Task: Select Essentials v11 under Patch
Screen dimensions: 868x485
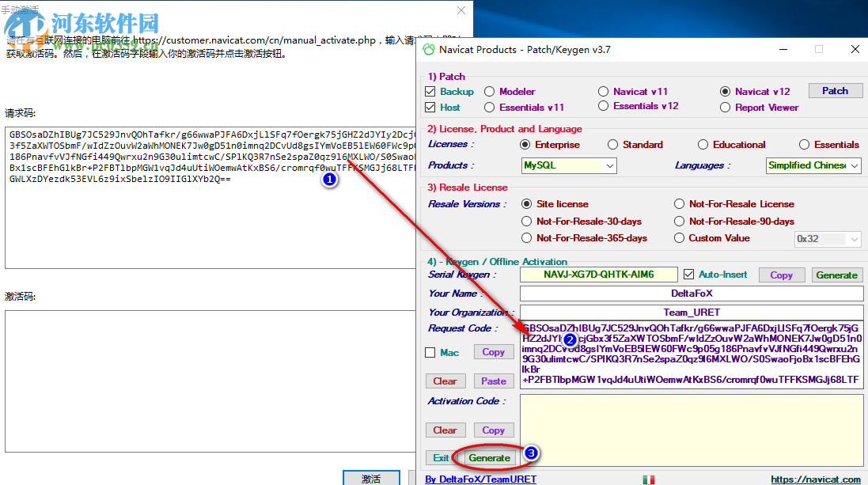Action: coord(489,108)
